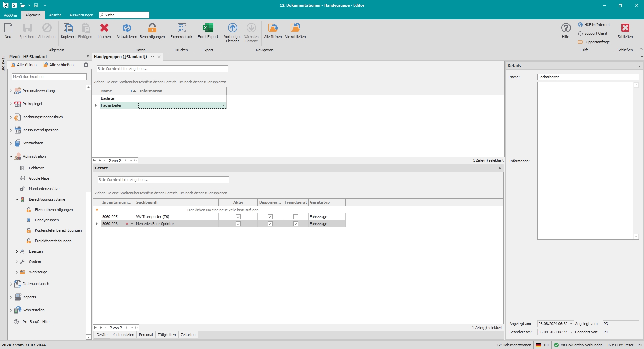Viewport: 644px width, 349px height.
Task: Click the Supportanfrage link
Action: [597, 42]
